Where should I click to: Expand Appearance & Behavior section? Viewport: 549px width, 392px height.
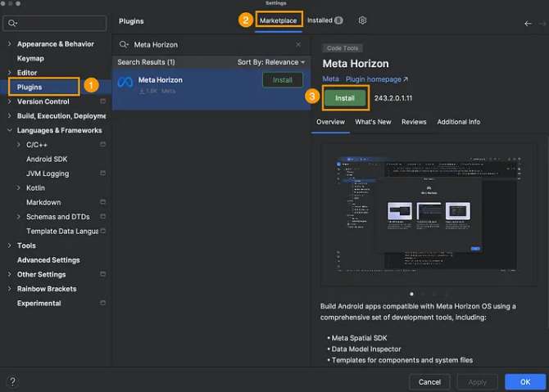pyautogui.click(x=10, y=43)
